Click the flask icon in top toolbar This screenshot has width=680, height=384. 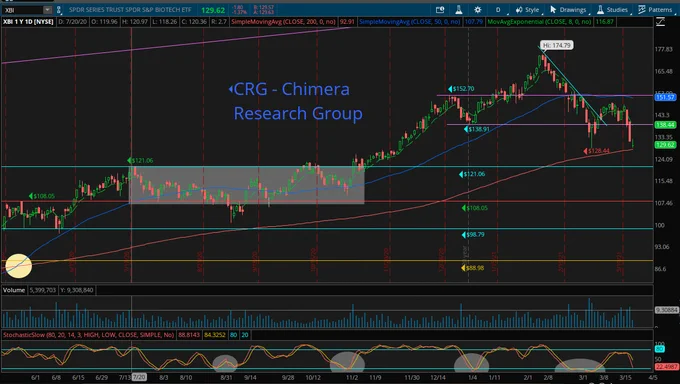point(459,10)
